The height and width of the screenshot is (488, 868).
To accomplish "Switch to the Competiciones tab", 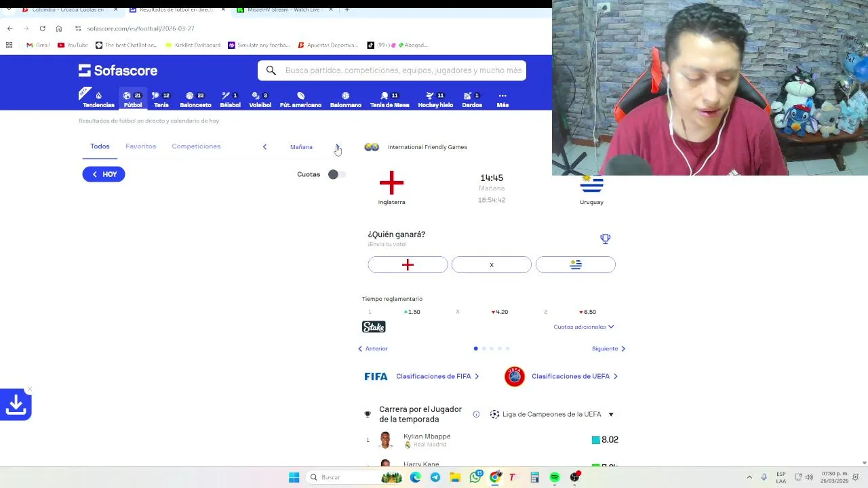I will pos(196,146).
